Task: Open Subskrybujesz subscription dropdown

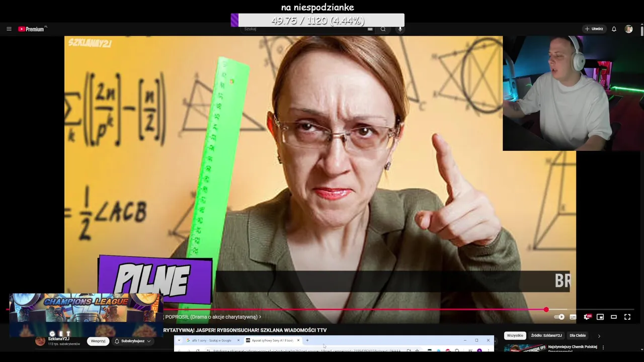Action: (x=133, y=341)
